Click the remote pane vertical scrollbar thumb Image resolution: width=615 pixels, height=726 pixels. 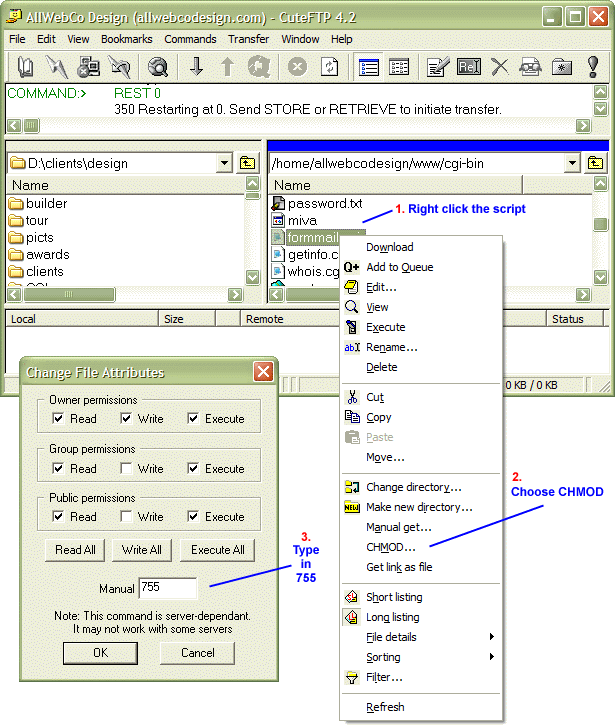coord(601,224)
